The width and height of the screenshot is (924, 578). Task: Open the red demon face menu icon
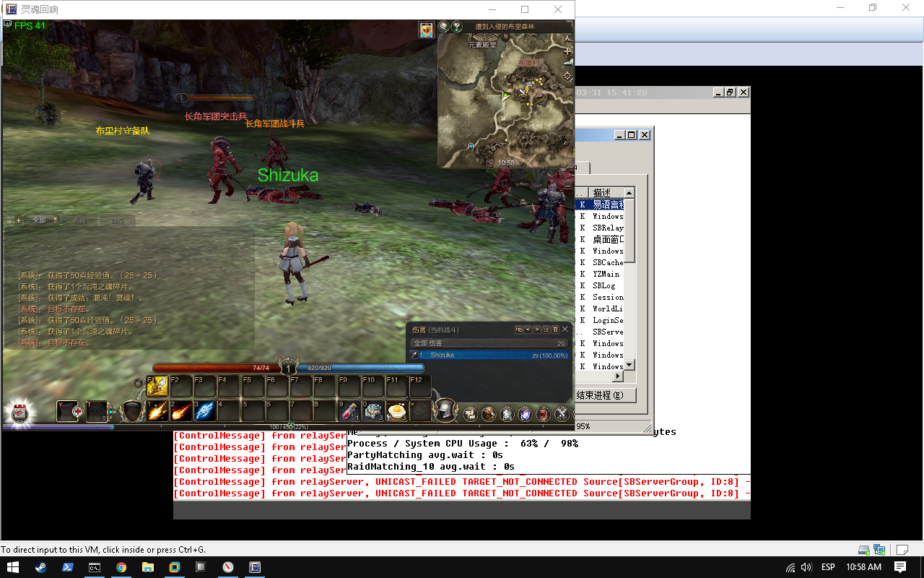[x=544, y=413]
